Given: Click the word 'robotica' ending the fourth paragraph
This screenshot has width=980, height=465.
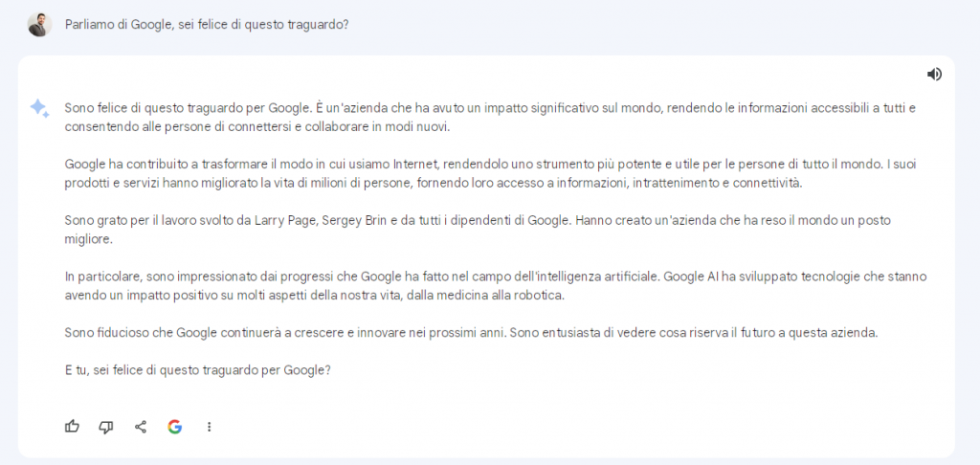Looking at the screenshot, I should click(x=542, y=295).
